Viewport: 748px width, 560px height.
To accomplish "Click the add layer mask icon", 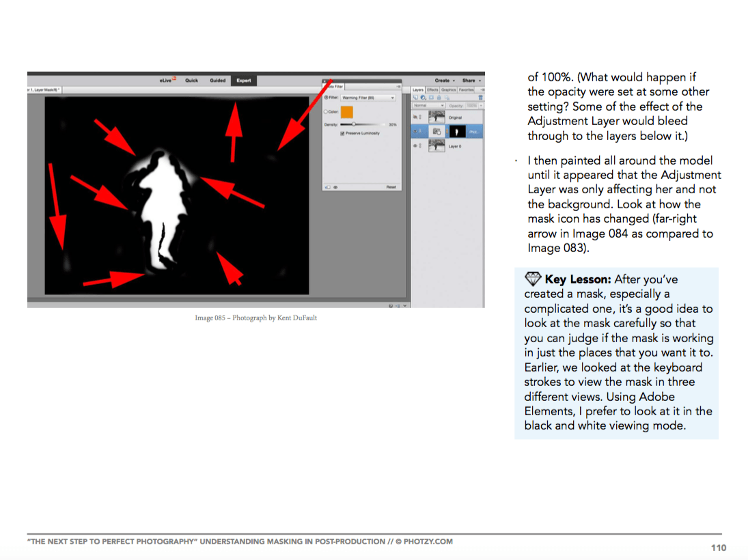I will pyautogui.click(x=430, y=98).
